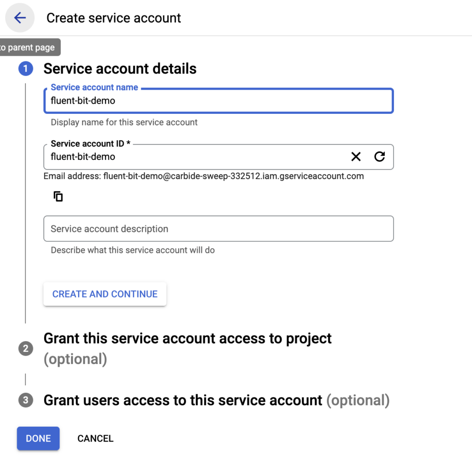Select the step 2 number circle
Viewport: 472px width, 476px height.
tap(26, 348)
